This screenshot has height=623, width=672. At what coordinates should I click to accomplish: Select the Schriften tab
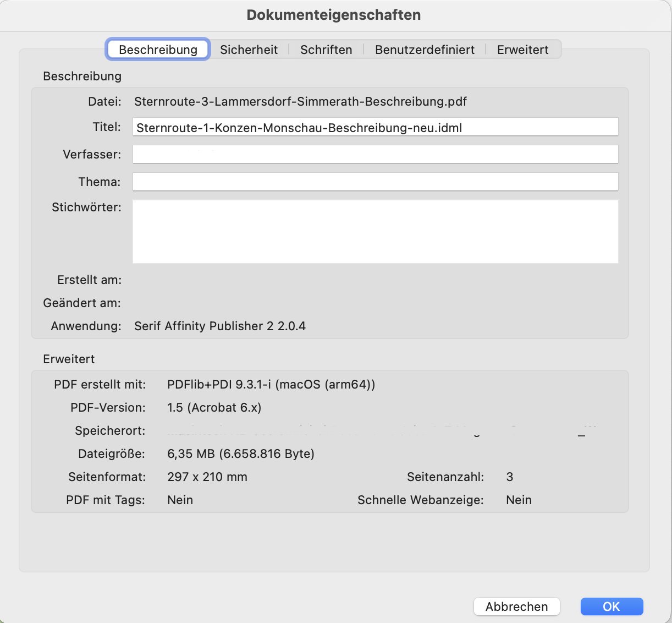coord(326,50)
